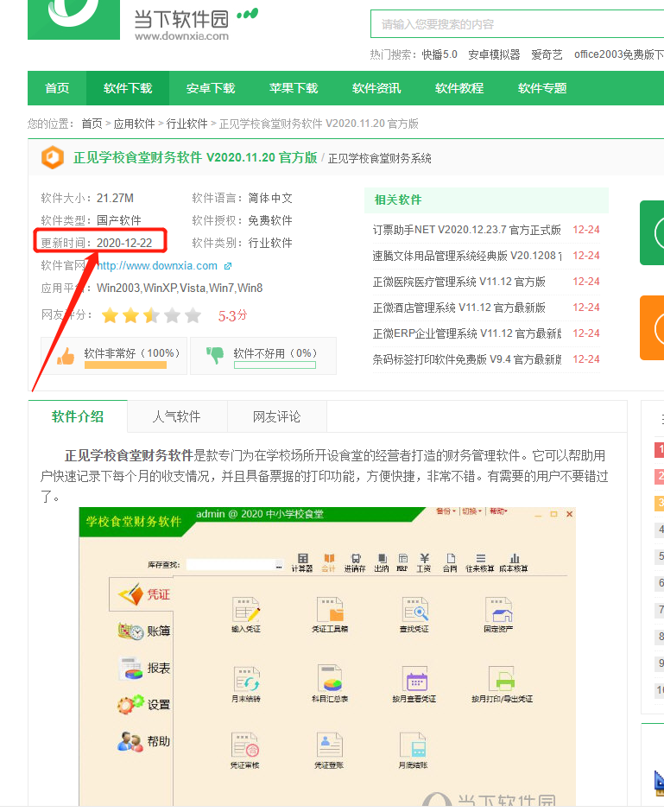The height and width of the screenshot is (812, 664).
Task: Click the external link icon beside downxia URL
Action: click(228, 266)
